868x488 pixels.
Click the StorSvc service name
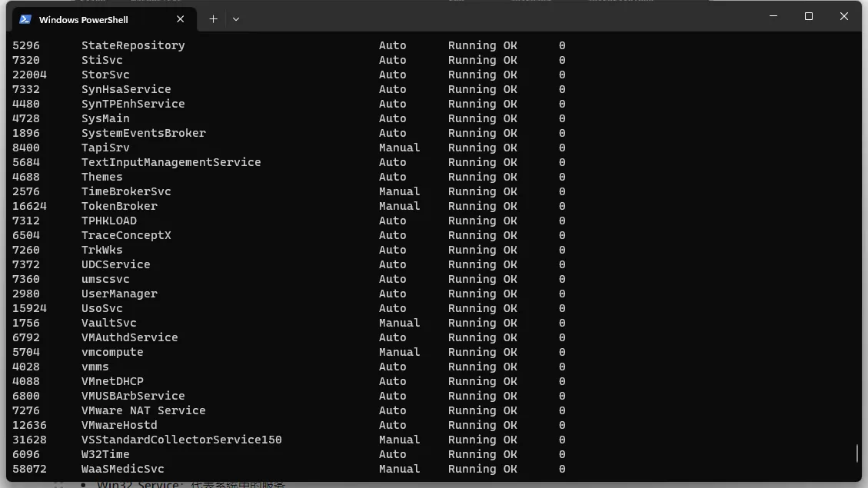tap(105, 75)
